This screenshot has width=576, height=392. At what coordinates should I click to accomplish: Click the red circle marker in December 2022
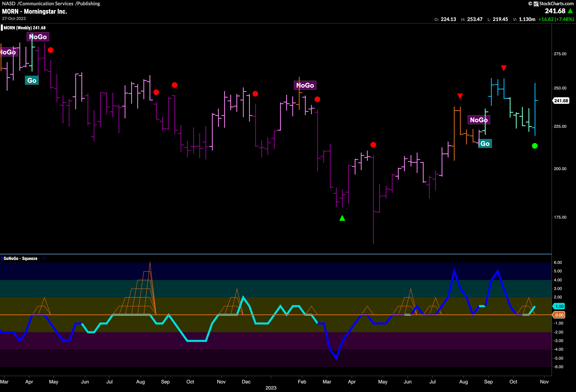point(255,94)
